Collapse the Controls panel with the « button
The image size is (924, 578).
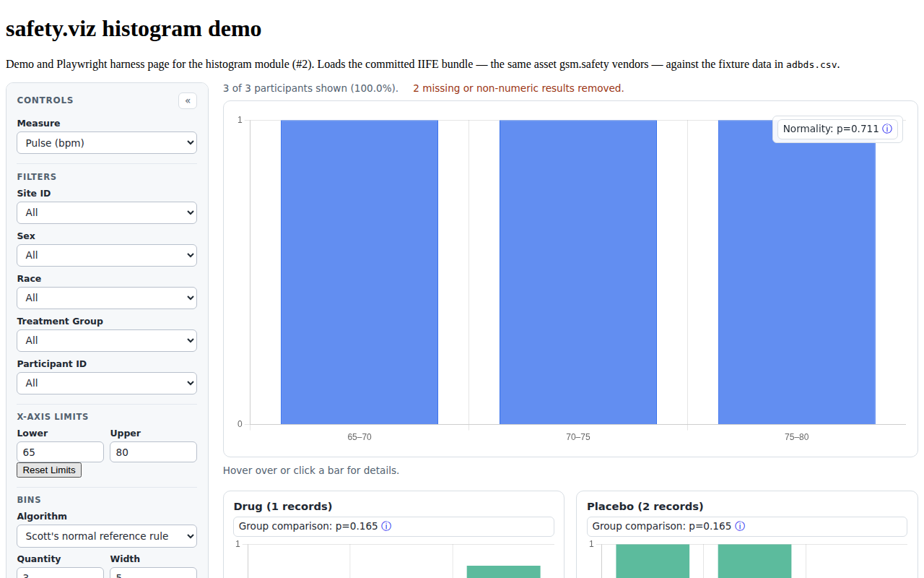pyautogui.click(x=188, y=100)
